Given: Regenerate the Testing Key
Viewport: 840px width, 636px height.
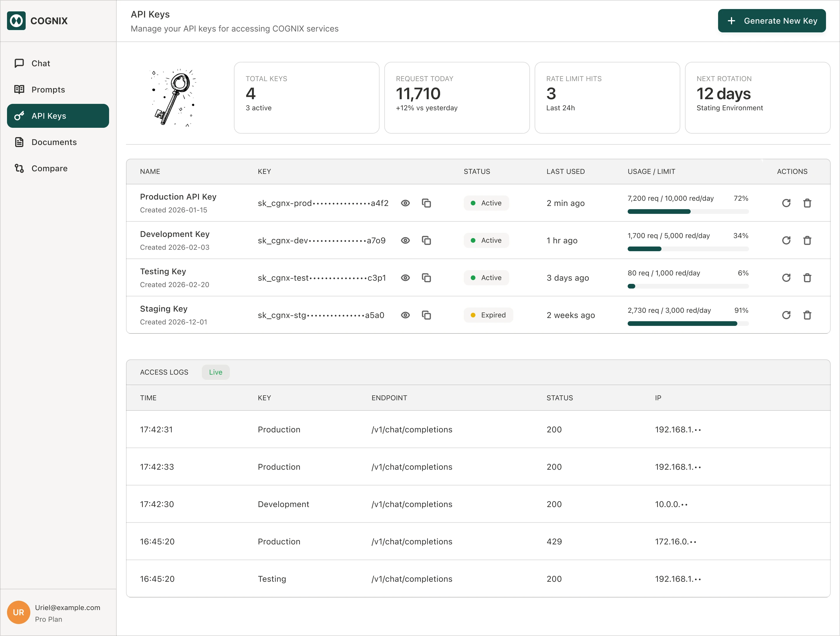Looking at the screenshot, I should tap(786, 278).
